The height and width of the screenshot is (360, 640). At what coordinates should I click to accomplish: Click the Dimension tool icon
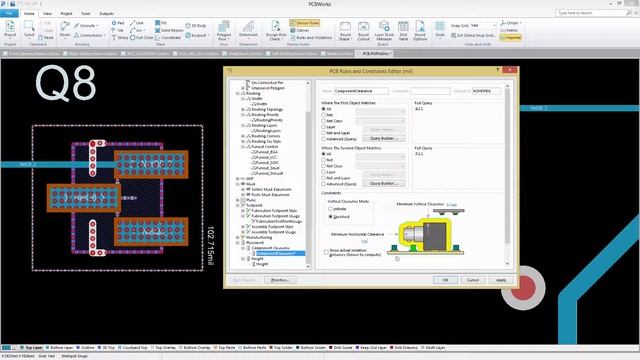248,29
